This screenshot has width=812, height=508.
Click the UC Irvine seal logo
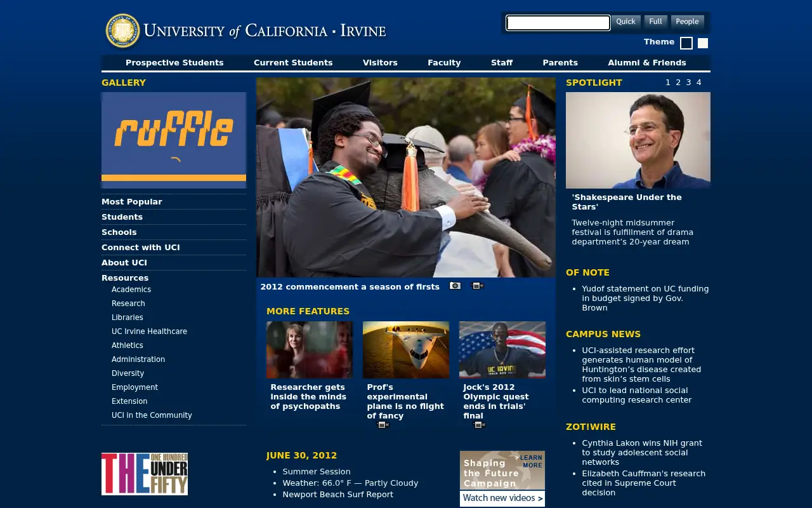tap(122, 30)
